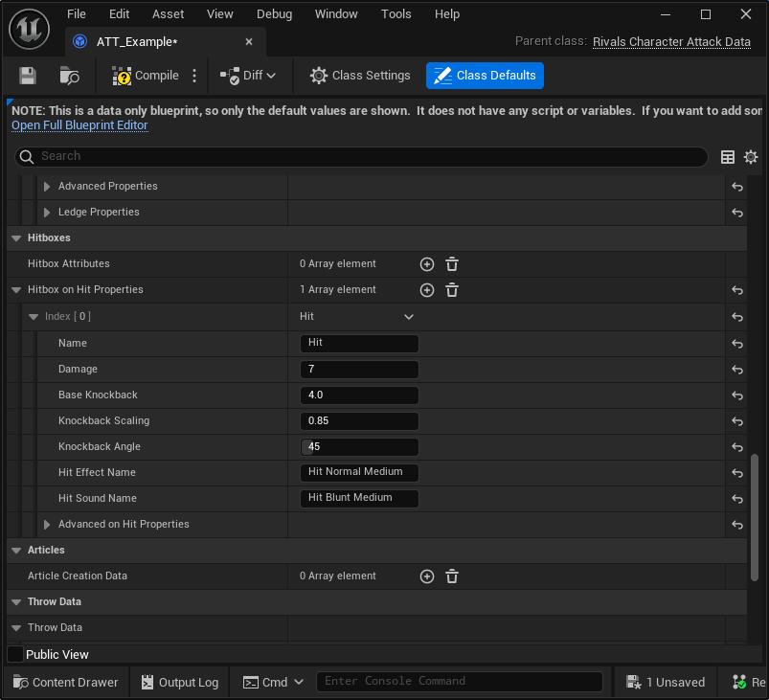This screenshot has height=700, width=769.
Task: Open the File menu
Action: [76, 14]
